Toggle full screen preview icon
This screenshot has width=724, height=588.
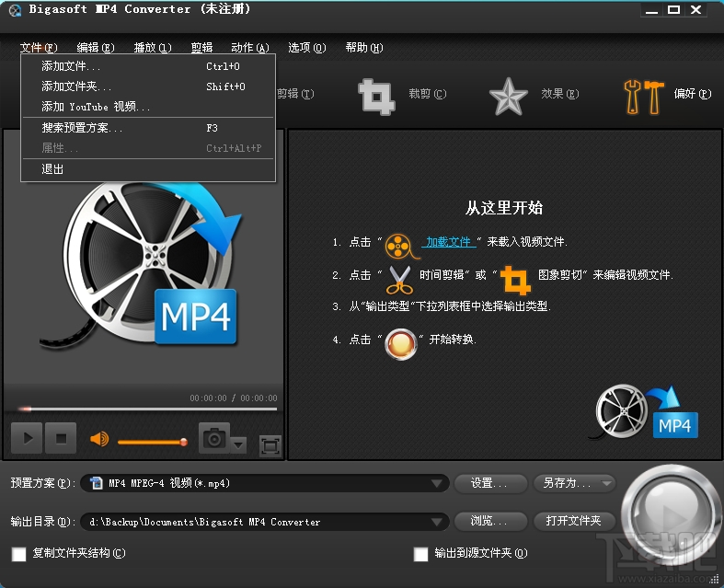[270, 445]
